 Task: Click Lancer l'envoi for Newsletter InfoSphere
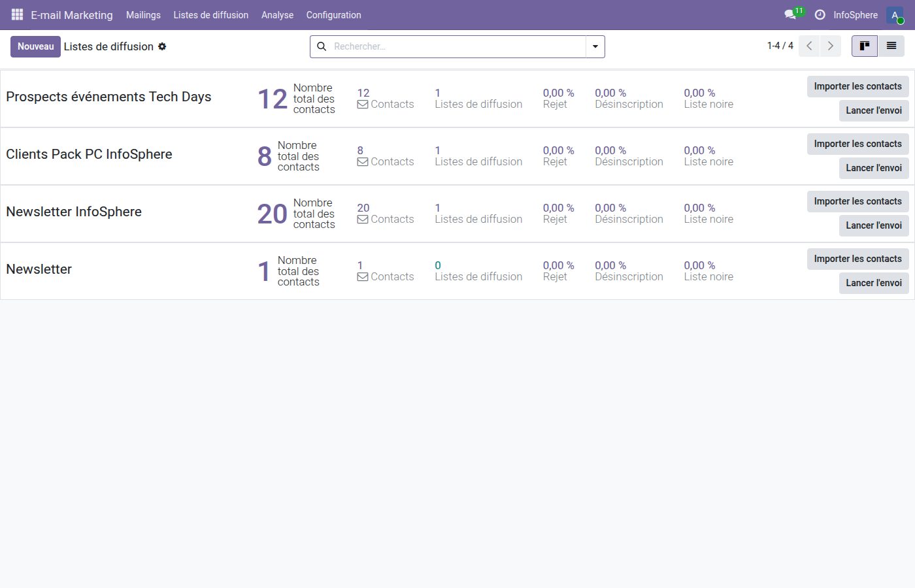[x=874, y=225]
